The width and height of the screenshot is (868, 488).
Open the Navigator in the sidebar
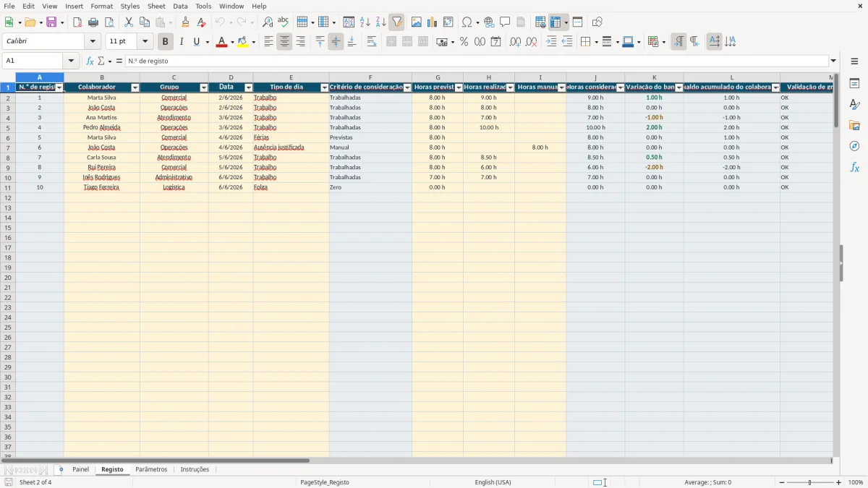click(854, 146)
